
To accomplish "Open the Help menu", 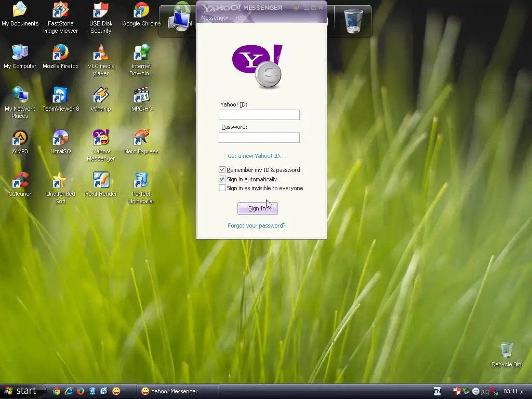I will coord(240,18).
